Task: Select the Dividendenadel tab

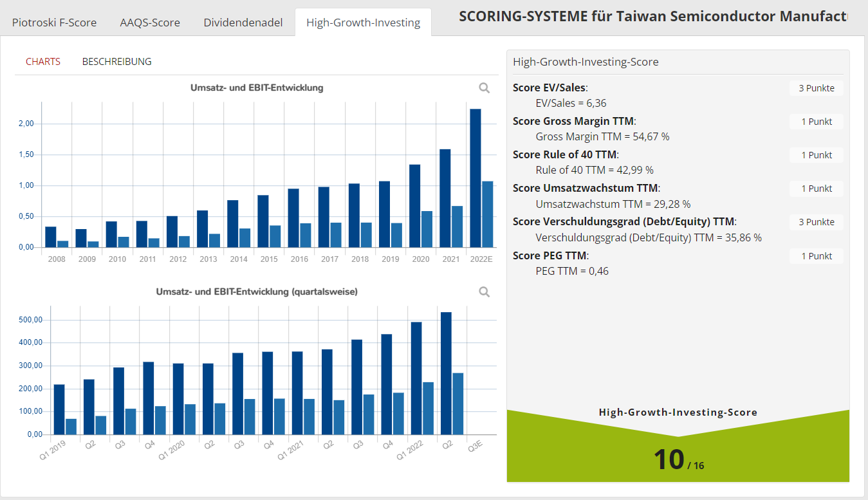Action: [x=243, y=23]
